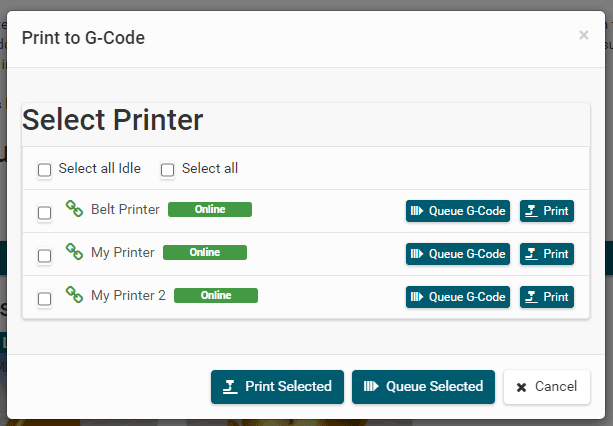Click the Online badge for Belt Printer
The height and width of the screenshot is (426, 613).
pos(209,209)
